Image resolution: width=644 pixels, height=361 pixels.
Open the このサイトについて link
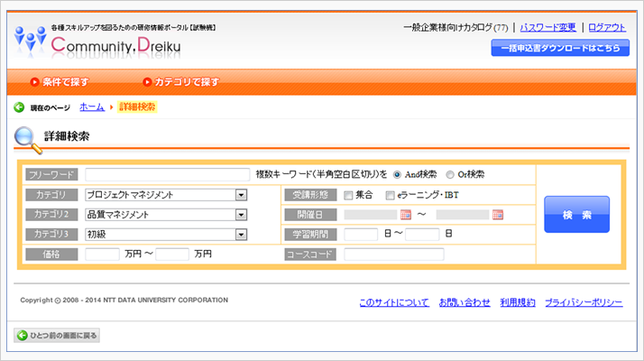(x=394, y=302)
